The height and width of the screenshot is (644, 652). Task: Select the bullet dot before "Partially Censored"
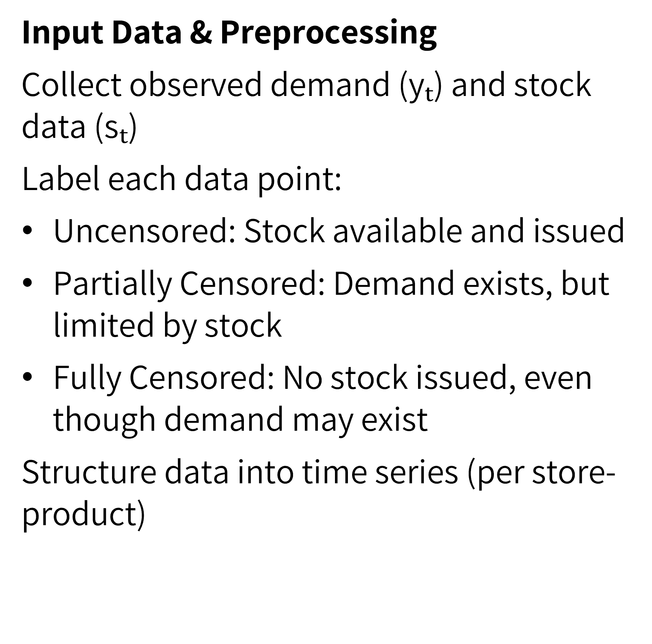tap(28, 283)
